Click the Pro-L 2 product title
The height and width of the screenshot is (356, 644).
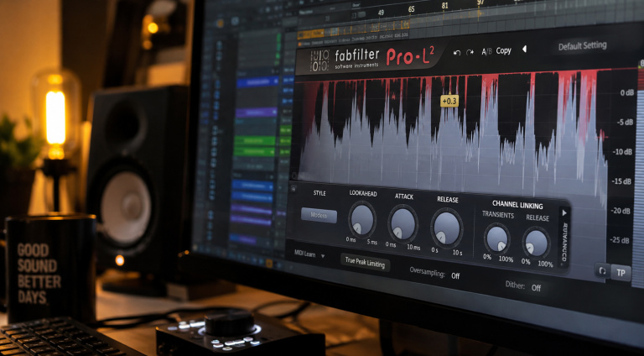click(409, 56)
